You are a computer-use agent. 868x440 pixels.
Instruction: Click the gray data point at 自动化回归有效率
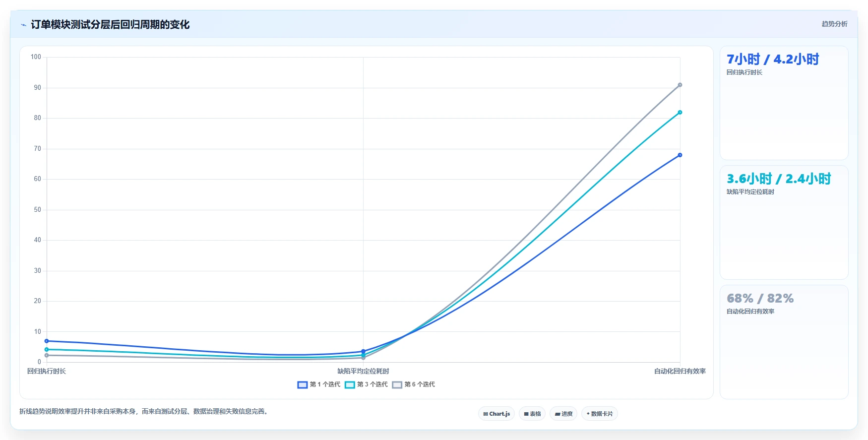(680, 85)
